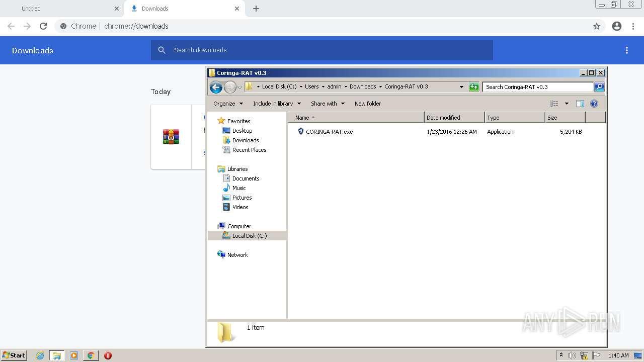Expand the dropdown arrow after admin breadcrumb

pyautogui.click(x=346, y=86)
